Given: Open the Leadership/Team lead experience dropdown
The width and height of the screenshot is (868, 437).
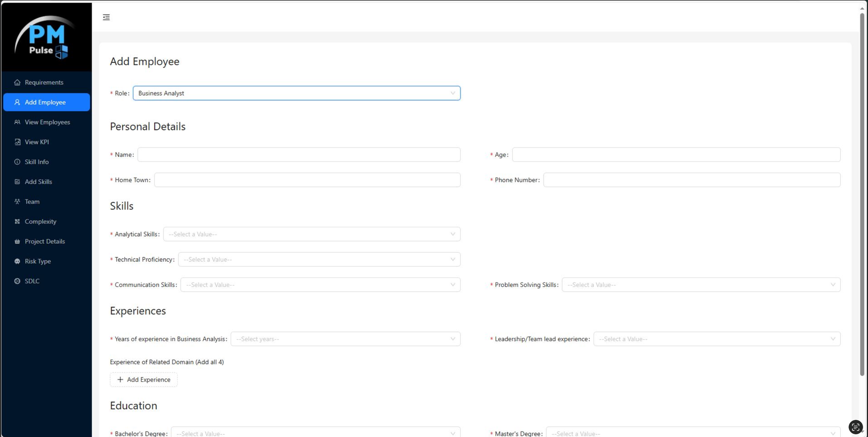Looking at the screenshot, I should pos(716,339).
